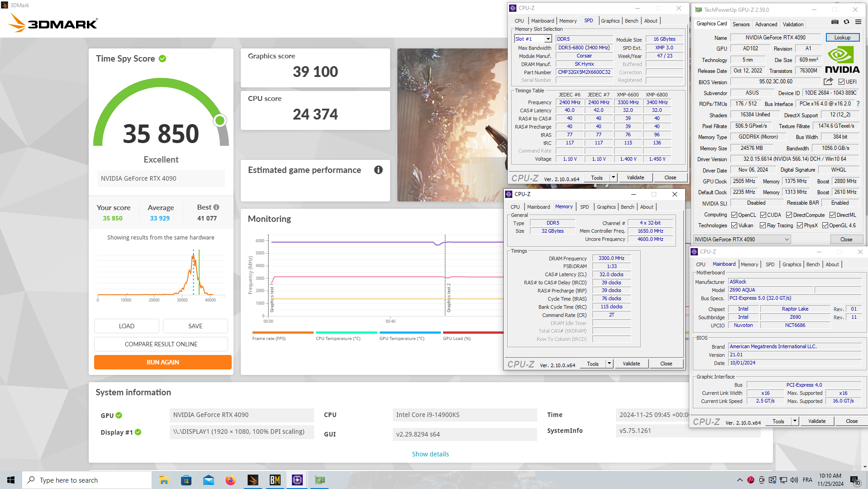The width and height of the screenshot is (868, 489).
Task: Toggle the UEFI checkbox in GPU-Z
Action: coord(841,82)
